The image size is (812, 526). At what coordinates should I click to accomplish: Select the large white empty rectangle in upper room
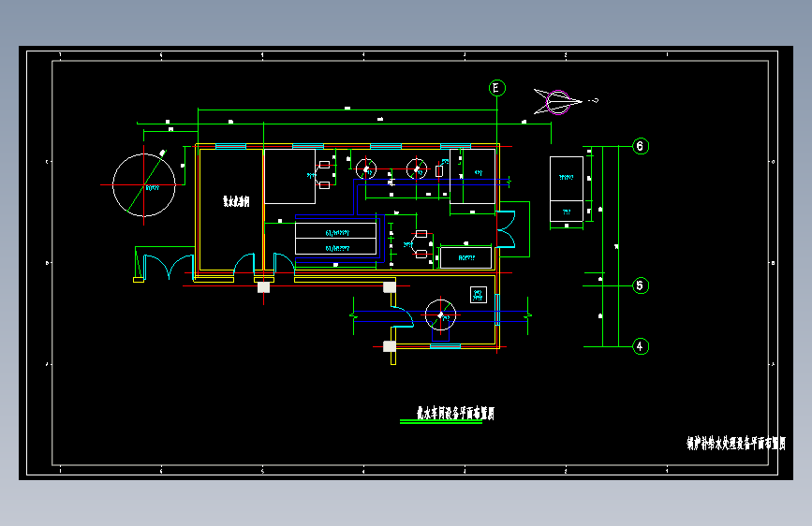point(290,177)
